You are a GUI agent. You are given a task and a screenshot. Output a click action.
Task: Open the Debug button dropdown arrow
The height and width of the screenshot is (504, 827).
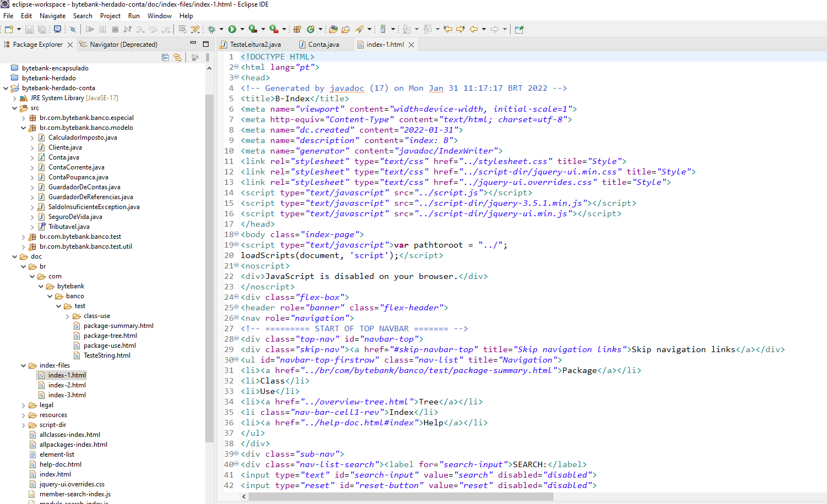click(221, 29)
